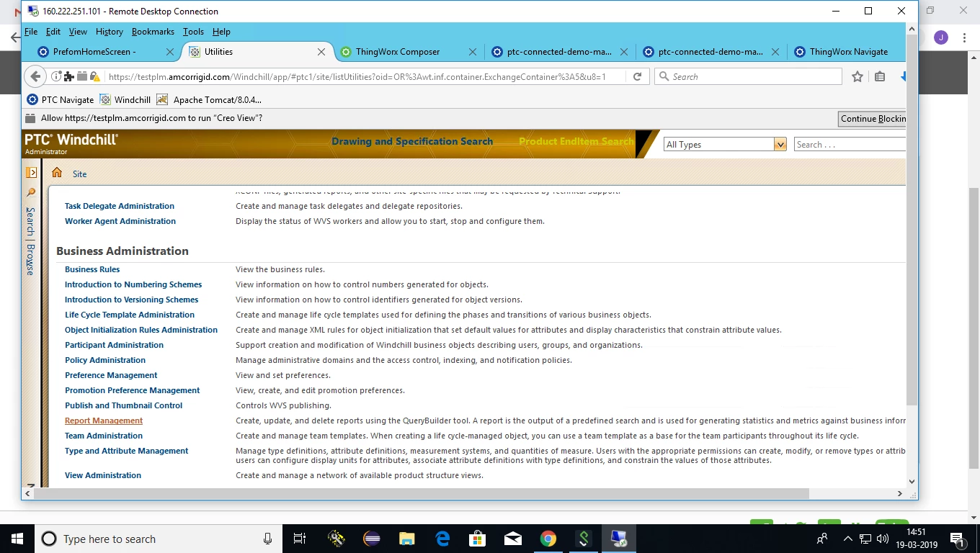Open Task Delegate Administration
The height and width of the screenshot is (553, 980).
click(120, 206)
